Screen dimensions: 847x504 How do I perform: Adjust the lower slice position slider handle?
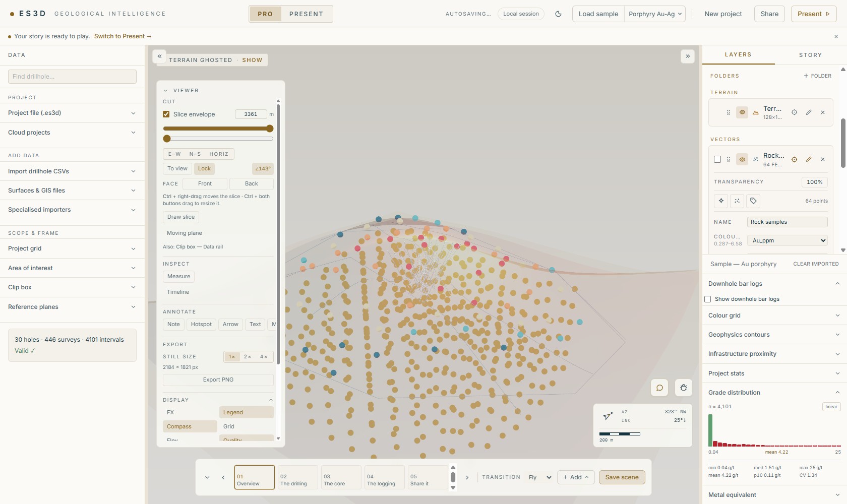click(x=167, y=139)
